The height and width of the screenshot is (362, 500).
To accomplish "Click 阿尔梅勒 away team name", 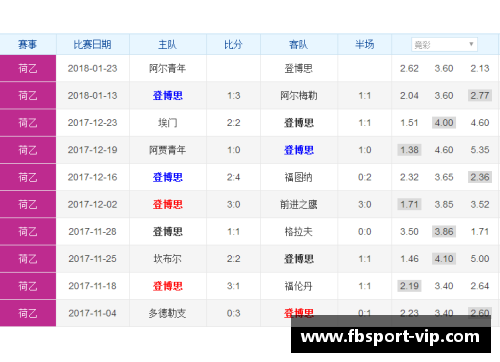I will point(299,96).
